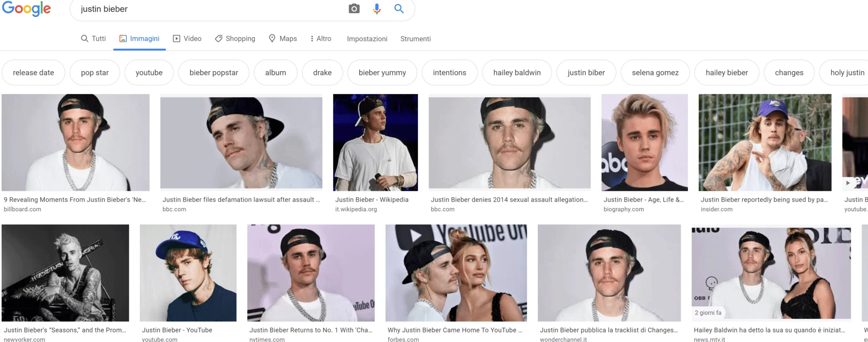Screen dimensions: 868x342
Task: Click the microphone voice search icon
Action: (x=377, y=9)
